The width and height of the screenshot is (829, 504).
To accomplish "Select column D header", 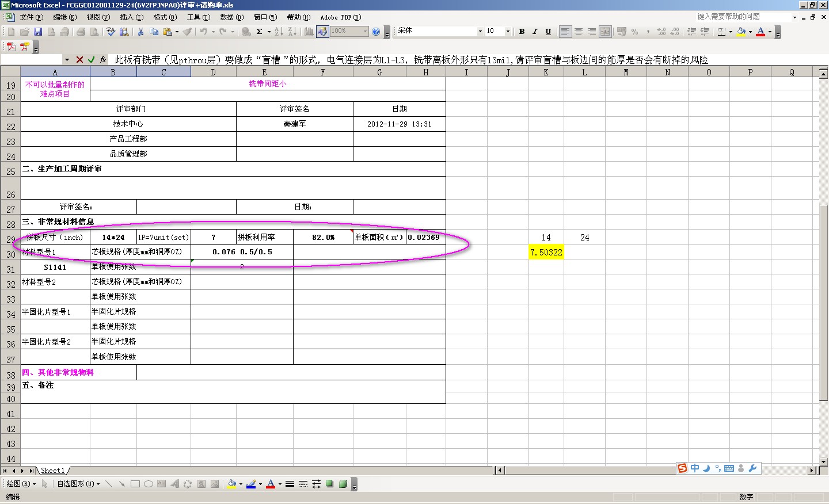I will pos(214,72).
